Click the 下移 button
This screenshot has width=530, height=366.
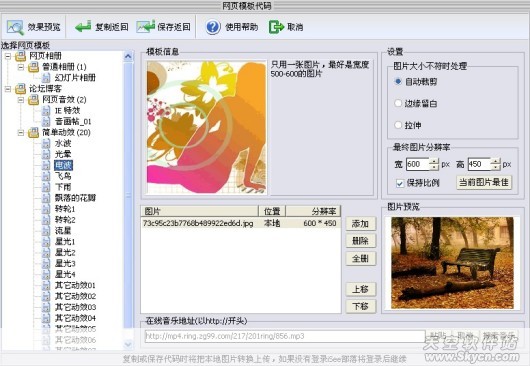click(361, 306)
